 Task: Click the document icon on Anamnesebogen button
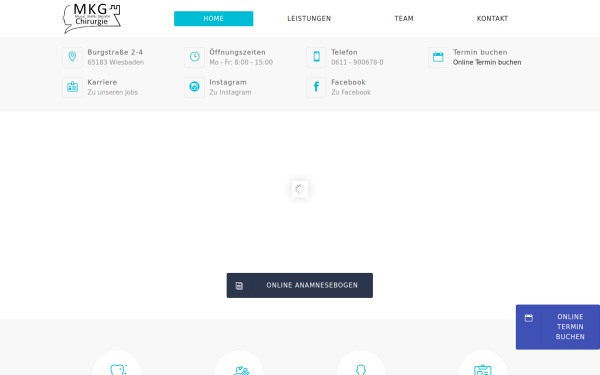[x=239, y=286]
